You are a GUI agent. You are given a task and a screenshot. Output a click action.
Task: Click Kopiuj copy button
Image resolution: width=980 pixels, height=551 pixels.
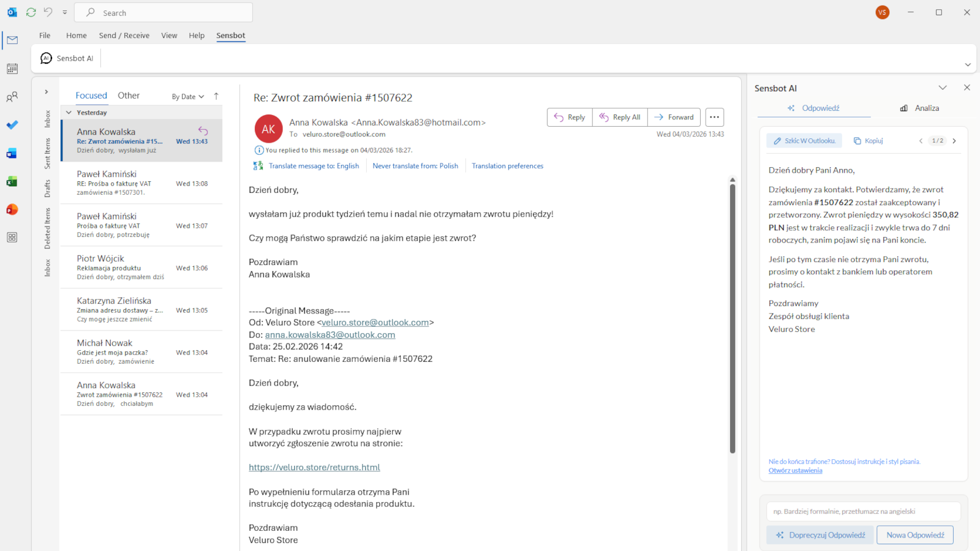869,141
